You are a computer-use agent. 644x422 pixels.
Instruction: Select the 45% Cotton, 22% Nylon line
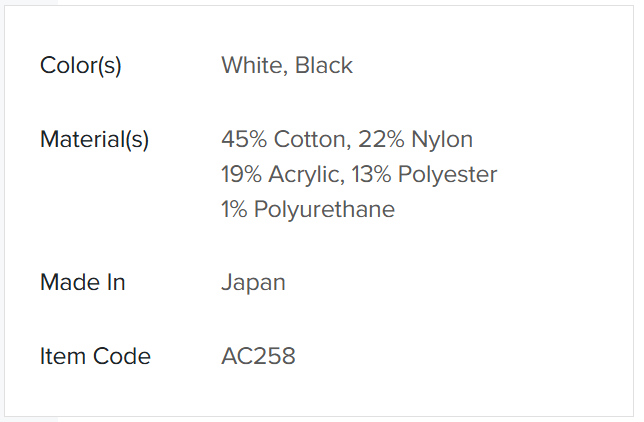point(347,139)
